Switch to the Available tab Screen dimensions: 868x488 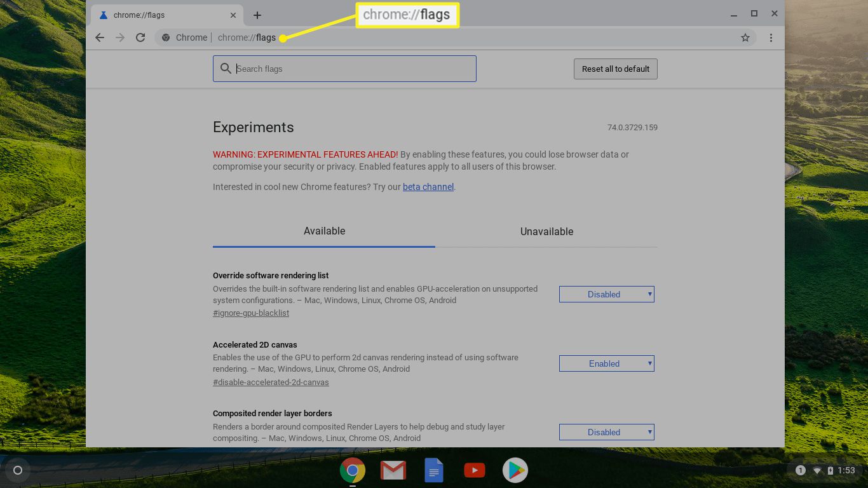point(324,231)
